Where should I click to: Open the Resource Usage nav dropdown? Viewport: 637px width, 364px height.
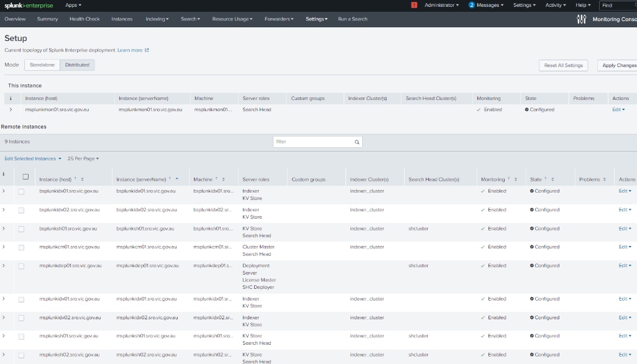coord(232,19)
